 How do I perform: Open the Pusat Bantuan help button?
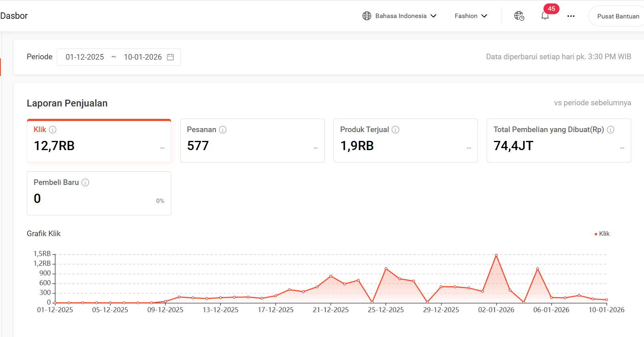(618, 16)
